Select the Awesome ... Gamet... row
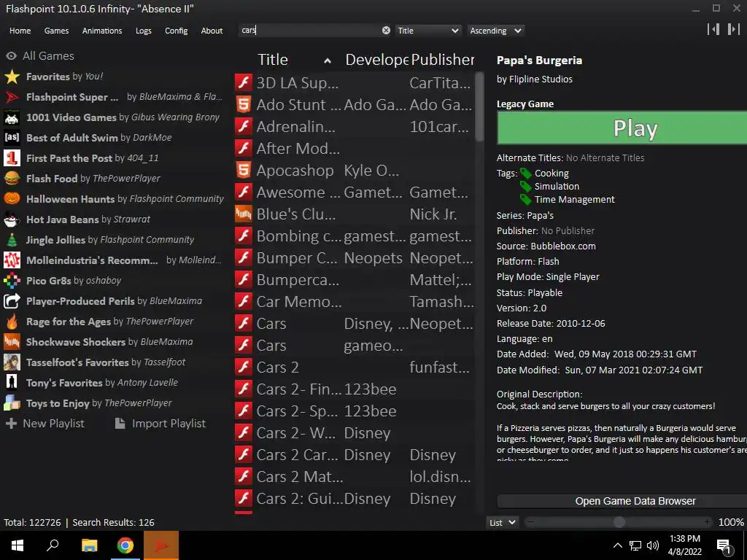 pyautogui.click(x=355, y=192)
